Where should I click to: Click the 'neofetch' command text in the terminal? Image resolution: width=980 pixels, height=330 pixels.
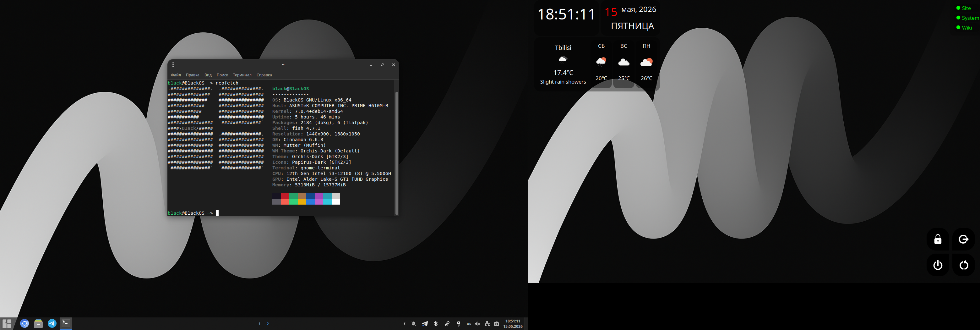coord(227,83)
